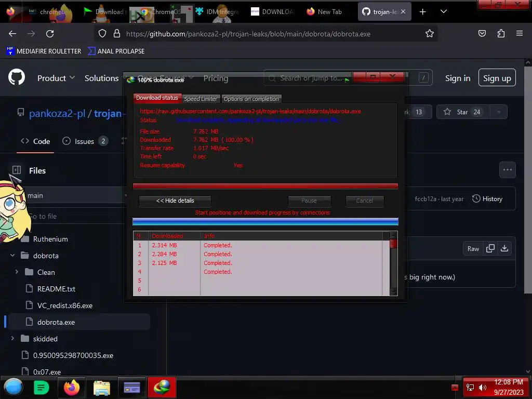Screen dimensions: 532x399
Task: Switch to the Speed Limiter tab
Action: 201,99
